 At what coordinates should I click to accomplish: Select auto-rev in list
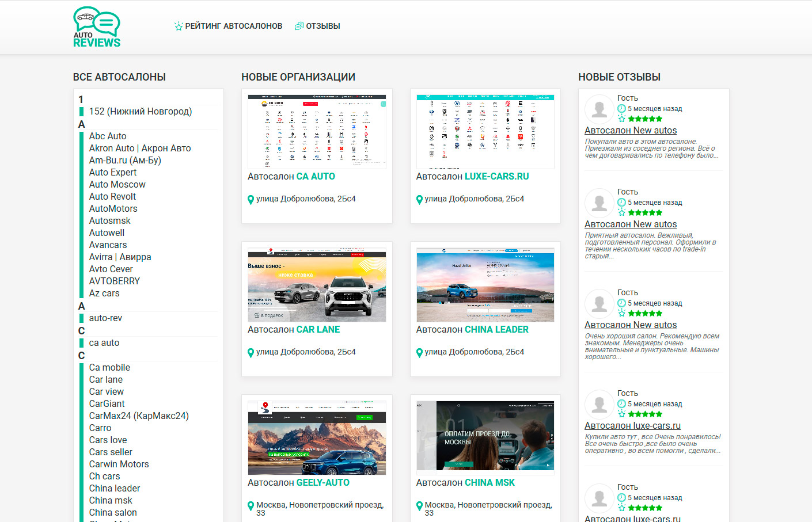(105, 318)
